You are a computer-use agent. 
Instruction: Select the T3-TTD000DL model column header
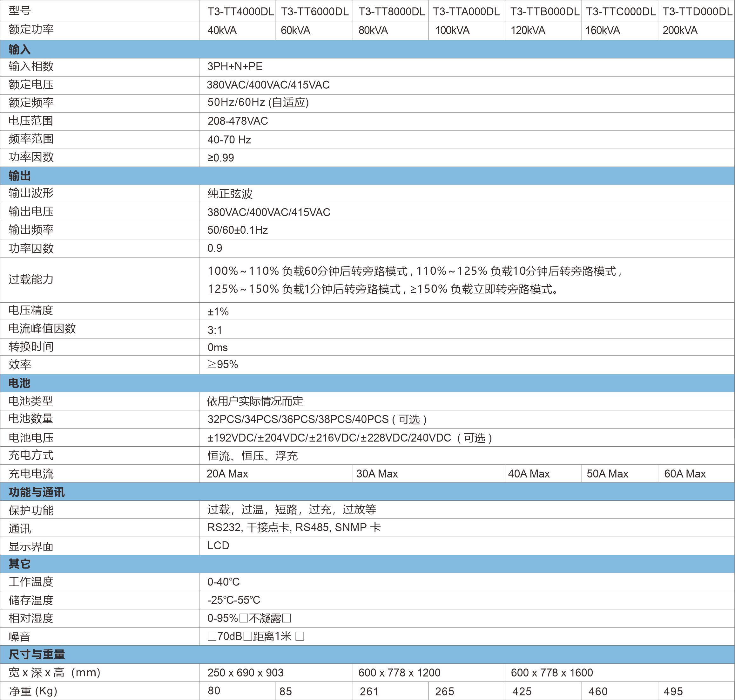click(x=697, y=11)
